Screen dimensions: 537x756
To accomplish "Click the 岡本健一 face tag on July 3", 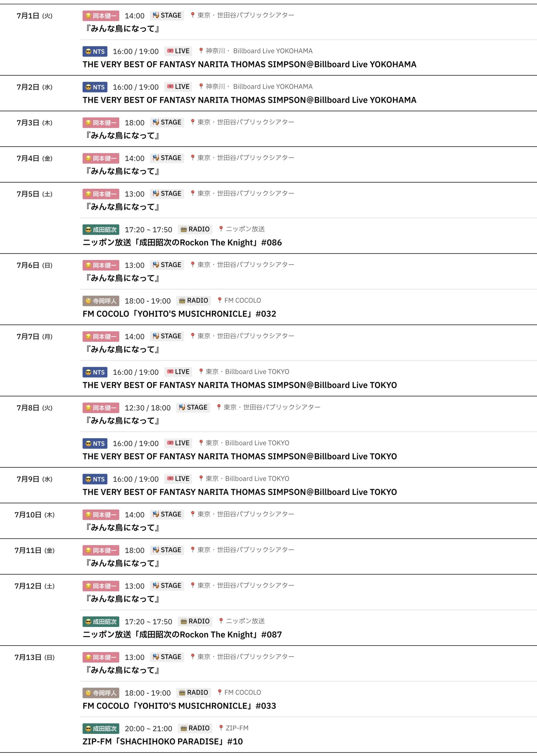I will pyautogui.click(x=101, y=123).
